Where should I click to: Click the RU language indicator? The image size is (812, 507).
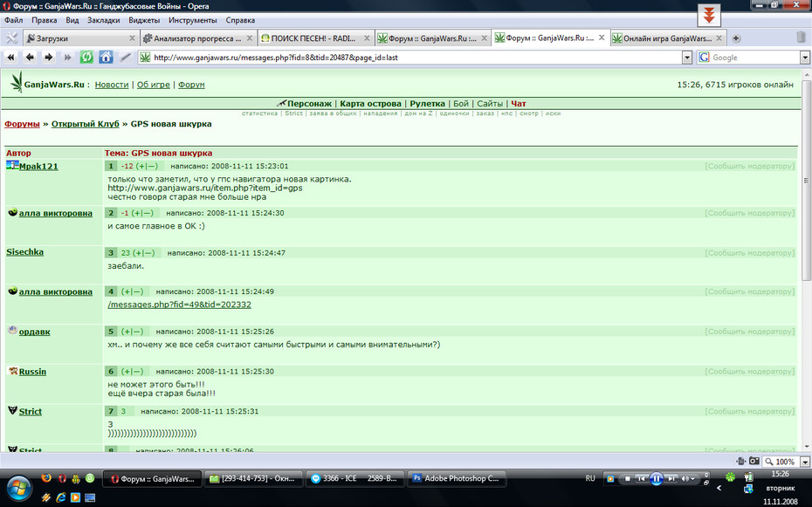click(x=590, y=478)
